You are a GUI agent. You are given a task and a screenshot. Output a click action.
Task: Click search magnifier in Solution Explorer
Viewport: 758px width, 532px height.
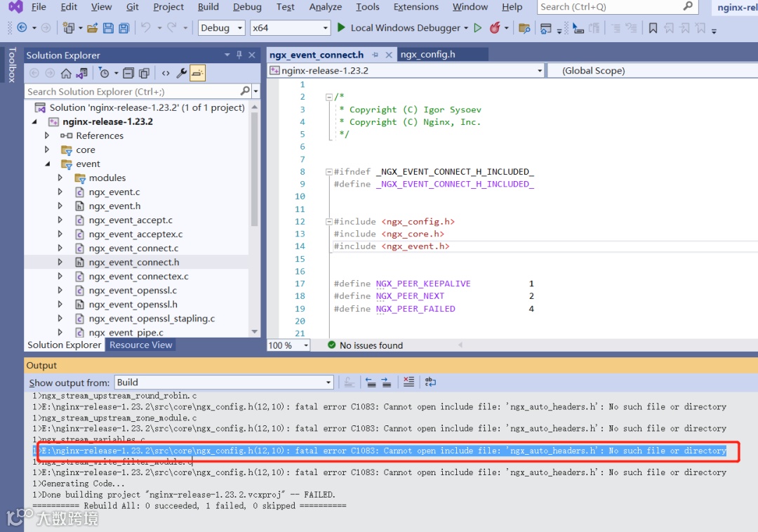(245, 91)
